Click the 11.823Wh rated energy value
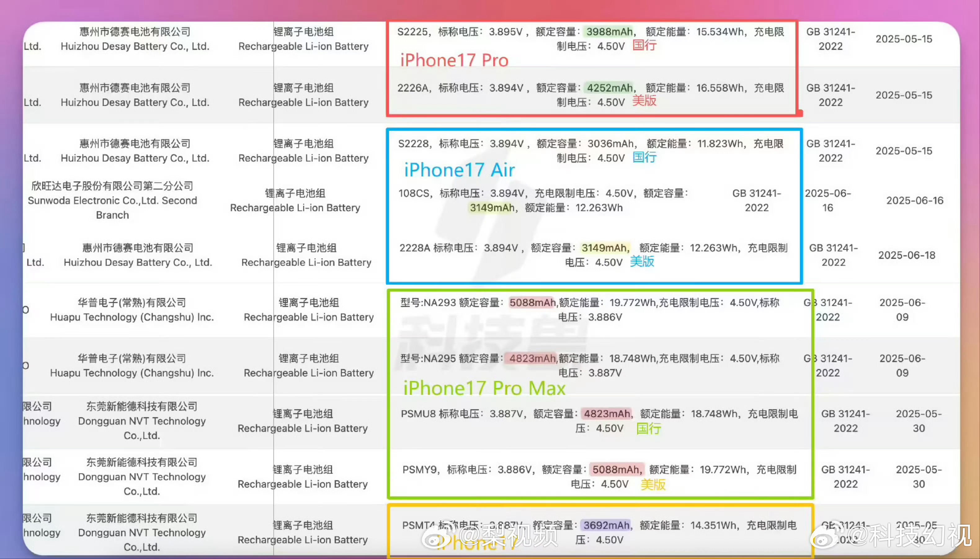The image size is (980, 559). [720, 144]
